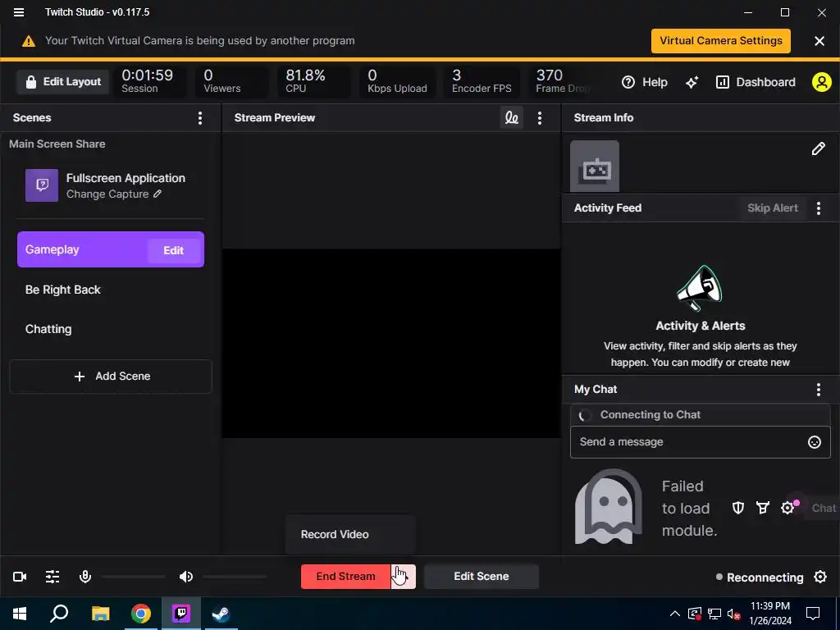The width and height of the screenshot is (840, 630).
Task: Open Edit Scene
Action: [481, 577]
